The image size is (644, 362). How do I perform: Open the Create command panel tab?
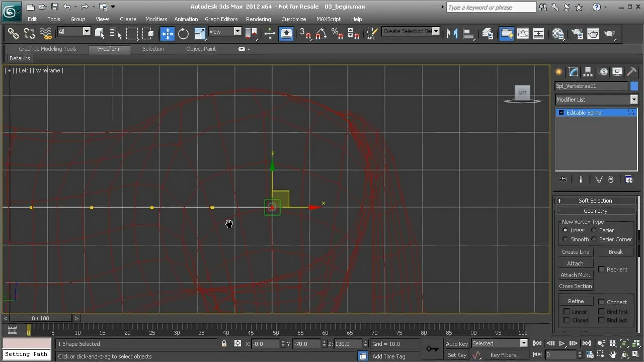558,72
